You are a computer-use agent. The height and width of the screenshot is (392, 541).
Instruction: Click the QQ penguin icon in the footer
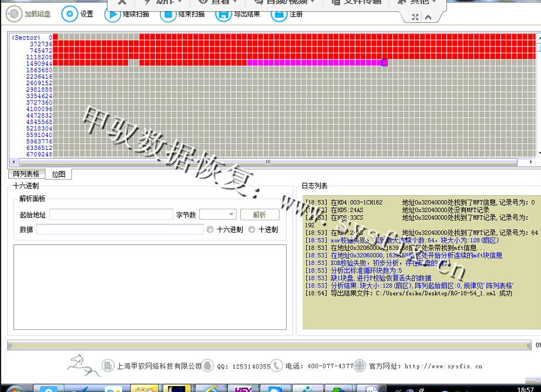(x=207, y=366)
